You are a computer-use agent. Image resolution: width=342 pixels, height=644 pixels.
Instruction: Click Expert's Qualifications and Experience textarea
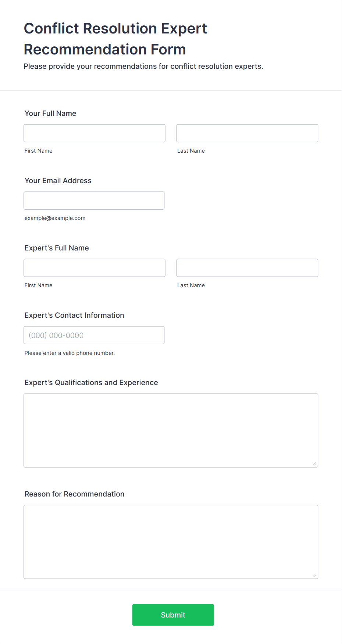[171, 430]
